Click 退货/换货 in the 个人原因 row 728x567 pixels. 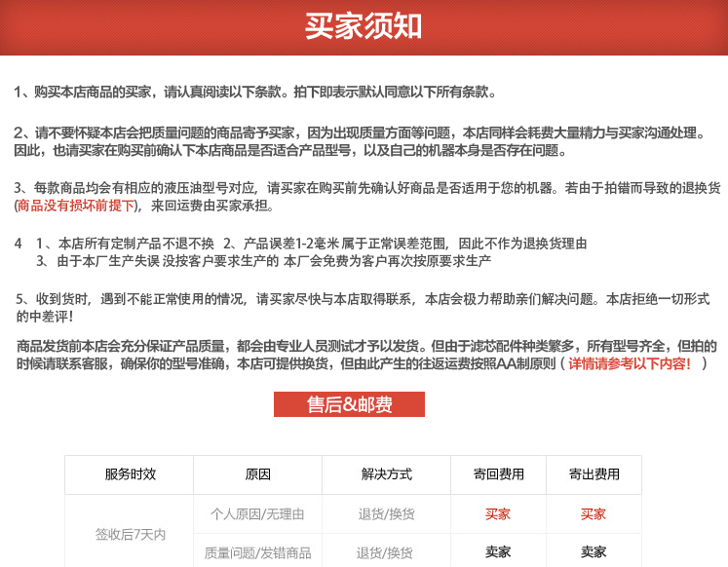[386, 514]
